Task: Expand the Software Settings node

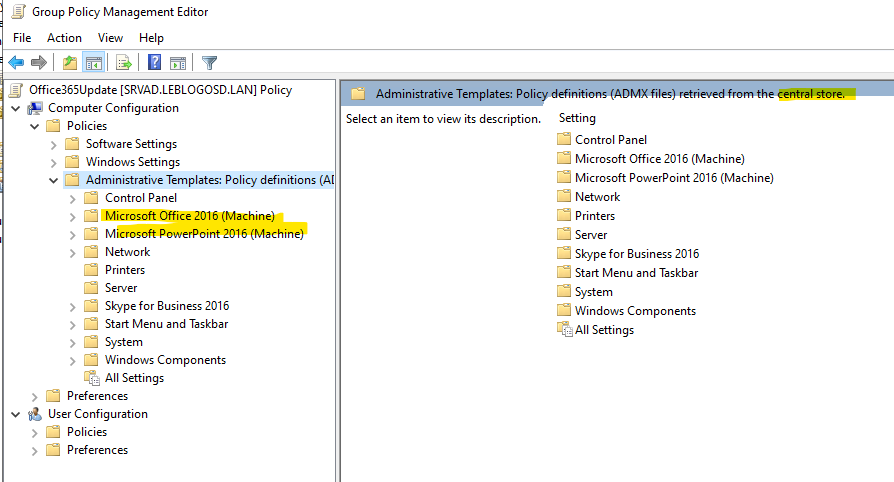Action: pyautogui.click(x=54, y=145)
